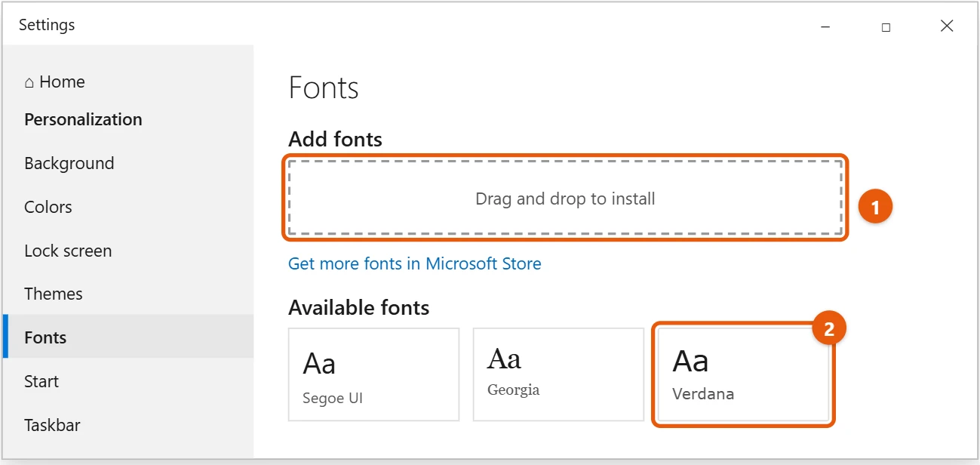Open the Start settings page

[41, 381]
